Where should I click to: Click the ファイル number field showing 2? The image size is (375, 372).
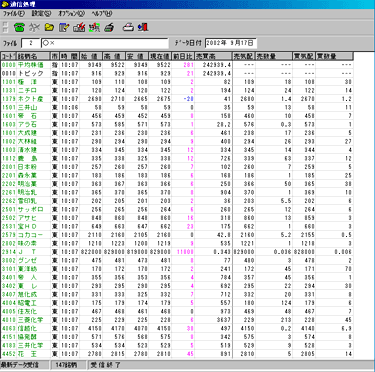point(31,43)
